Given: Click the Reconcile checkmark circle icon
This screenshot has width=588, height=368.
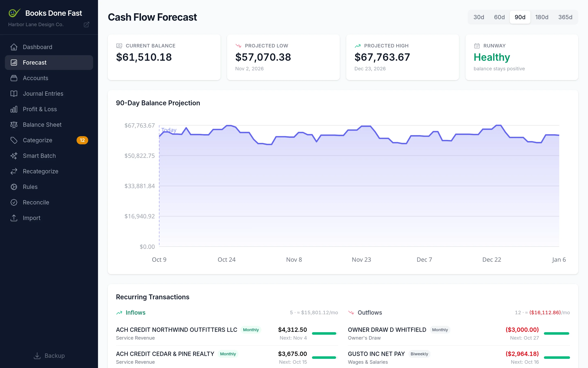Looking at the screenshot, I should 14,202.
